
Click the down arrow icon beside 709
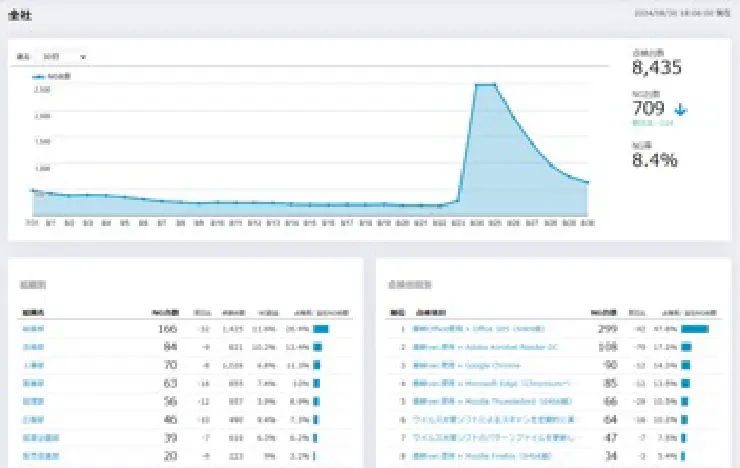681,109
